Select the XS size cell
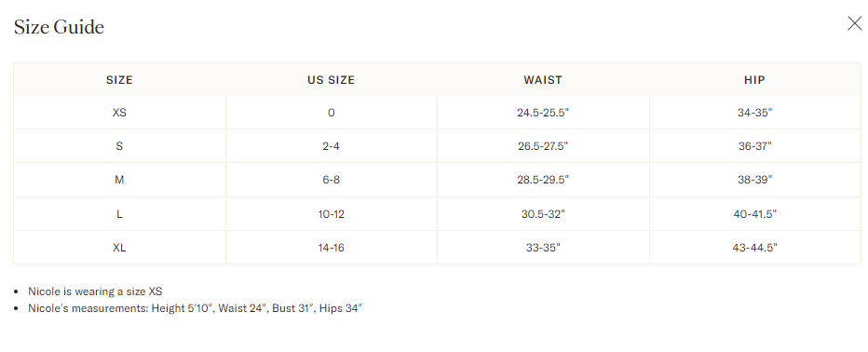The height and width of the screenshot is (352, 868). [119, 113]
